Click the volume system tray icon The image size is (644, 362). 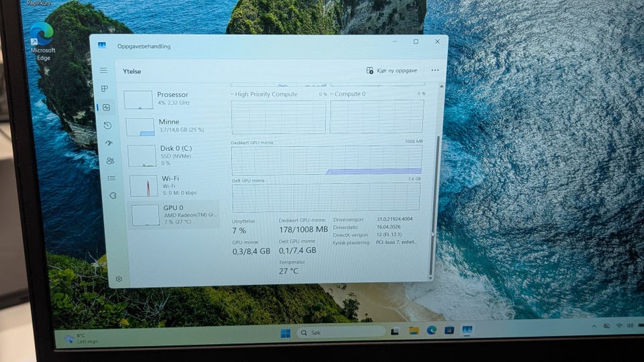[x=631, y=326]
